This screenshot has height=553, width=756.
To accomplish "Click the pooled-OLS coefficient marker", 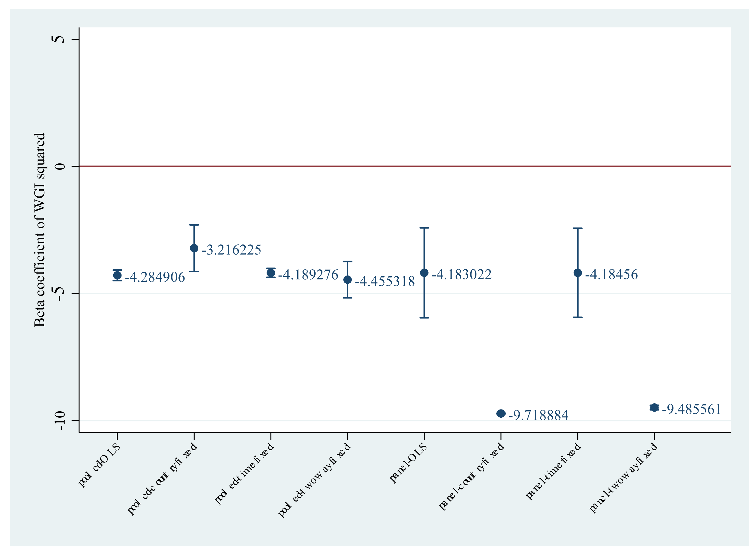I will pos(118,275).
